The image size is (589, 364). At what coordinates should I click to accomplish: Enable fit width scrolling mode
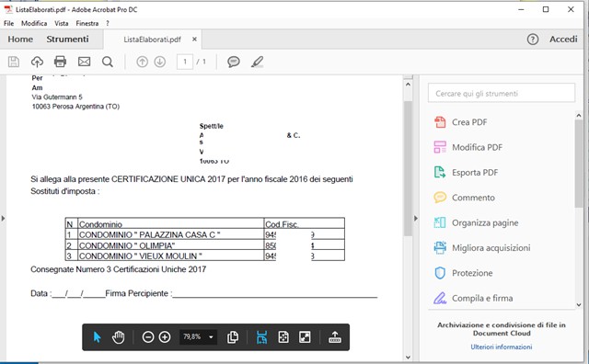[x=261, y=337]
